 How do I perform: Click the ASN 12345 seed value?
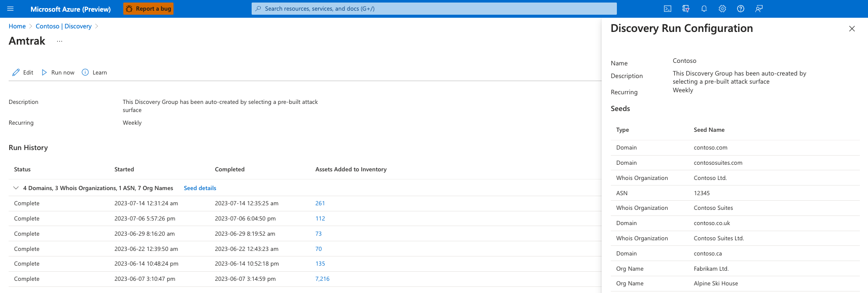point(702,193)
